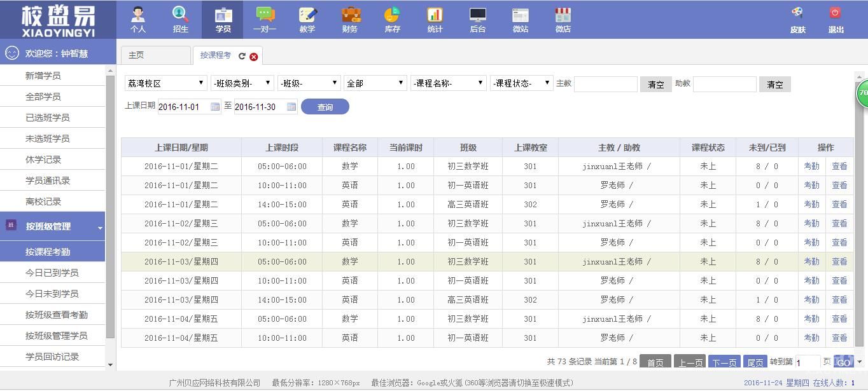Image resolution: width=868 pixels, height=391 pixels.
Task: Open end date calendar picker icon
Action: [291, 107]
